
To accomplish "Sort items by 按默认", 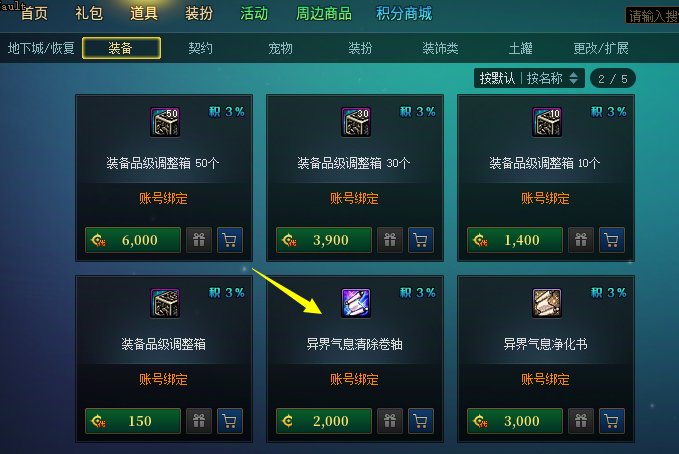I will point(497,78).
